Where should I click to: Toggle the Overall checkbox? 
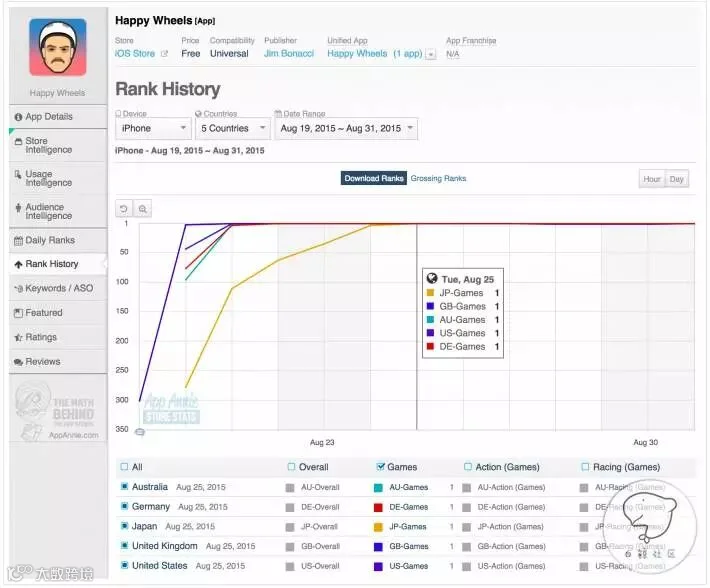coord(292,467)
